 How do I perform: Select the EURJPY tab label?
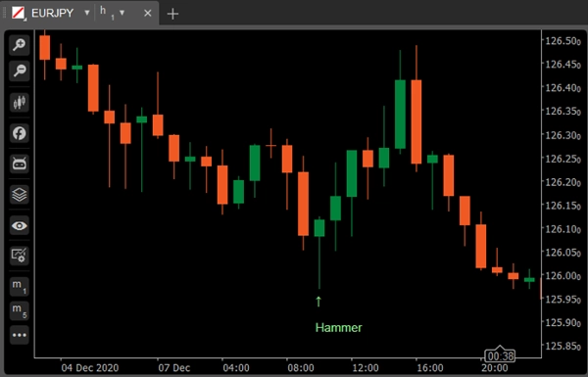53,13
